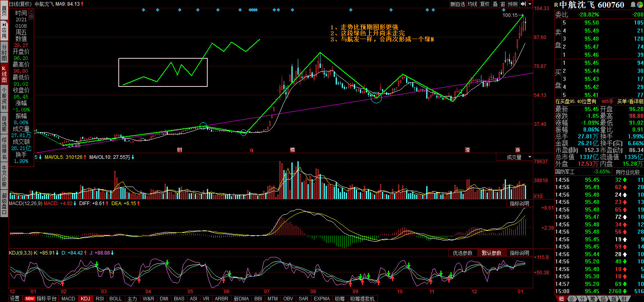
Task: Open the 应用 sidebar tab
Action: click(4, 30)
